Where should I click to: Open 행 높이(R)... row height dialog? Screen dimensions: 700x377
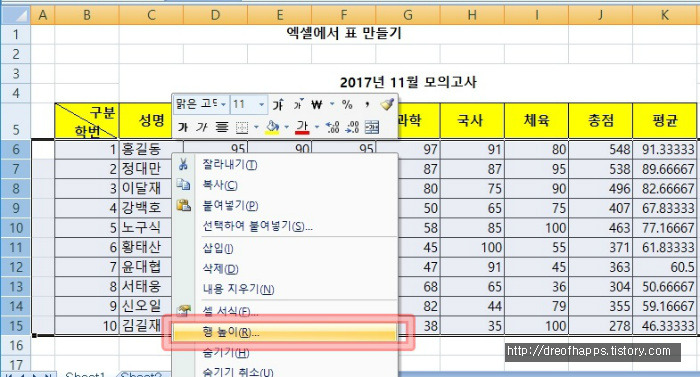[285, 332]
